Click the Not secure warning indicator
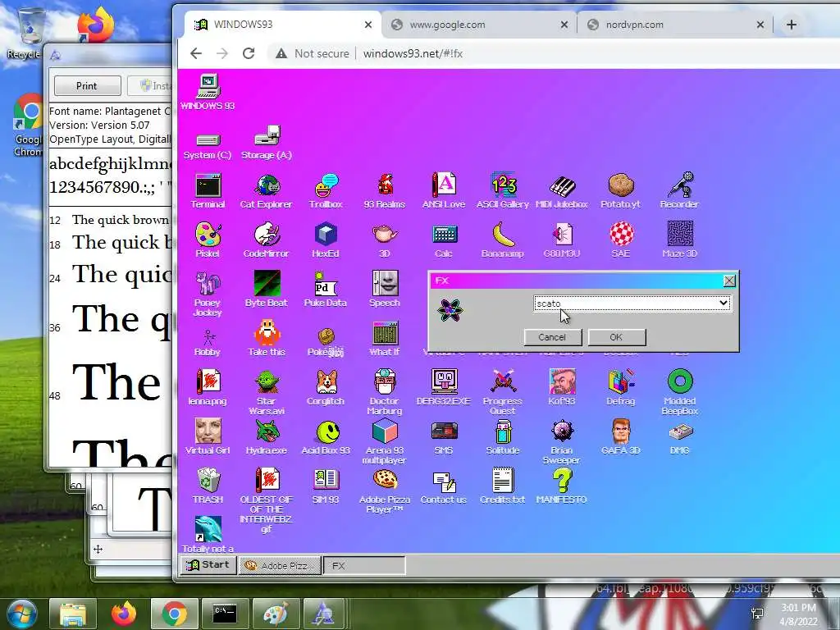Screen dimensions: 840x630 [312, 53]
